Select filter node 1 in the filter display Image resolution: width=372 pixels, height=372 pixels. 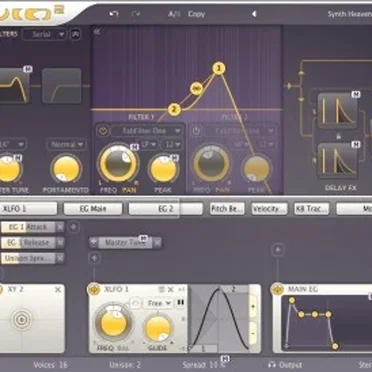(219, 68)
